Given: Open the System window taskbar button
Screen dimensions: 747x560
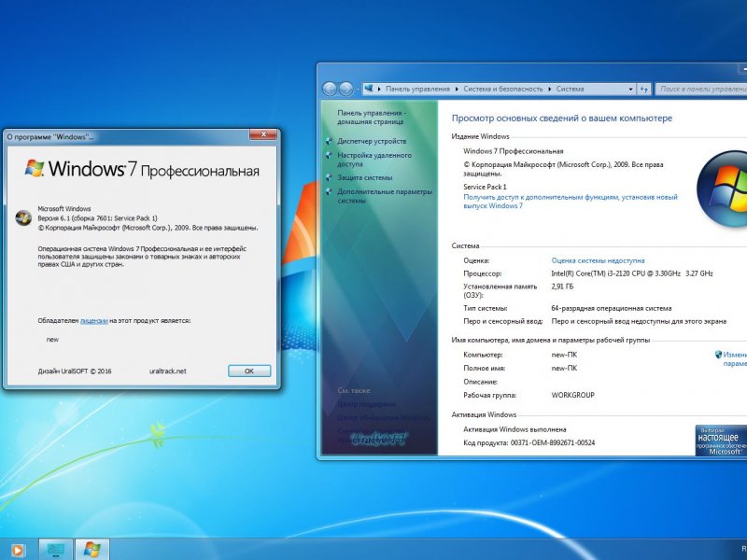Looking at the screenshot, I should point(56,550).
